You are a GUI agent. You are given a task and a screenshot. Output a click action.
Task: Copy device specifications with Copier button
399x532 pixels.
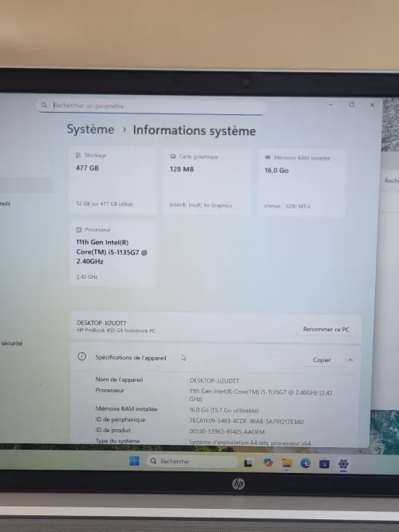tap(322, 360)
